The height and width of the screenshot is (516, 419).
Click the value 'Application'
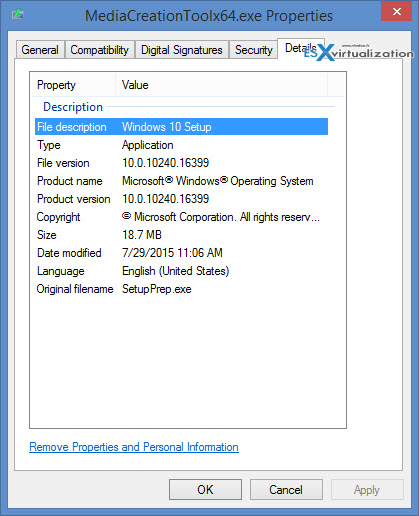148,145
